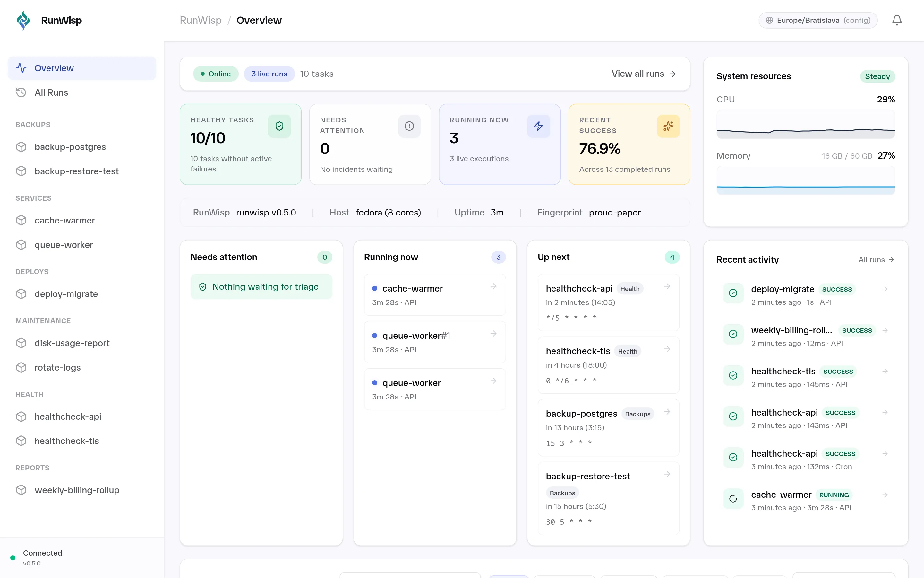Click the Host value fedora (8 cores)

[x=388, y=213]
